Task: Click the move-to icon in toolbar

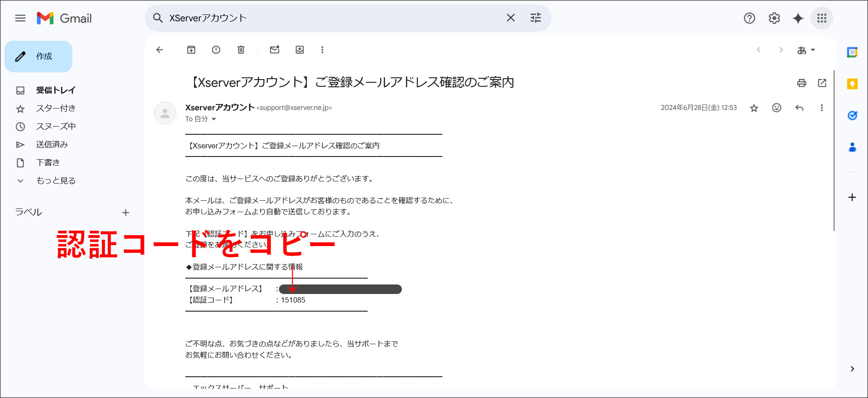Action: (300, 50)
